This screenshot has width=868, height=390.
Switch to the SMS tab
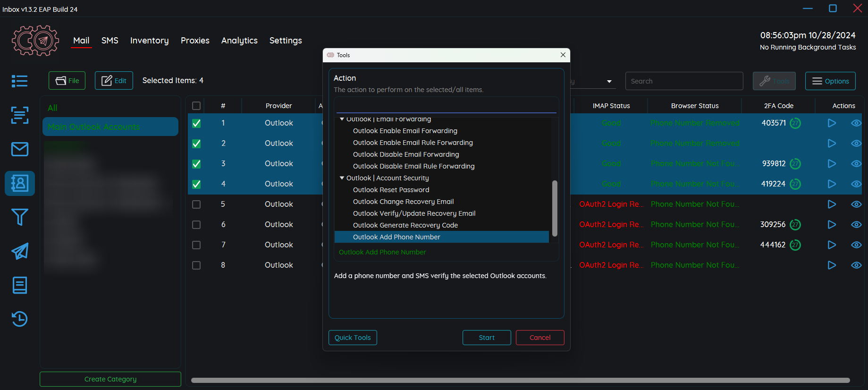tap(110, 41)
